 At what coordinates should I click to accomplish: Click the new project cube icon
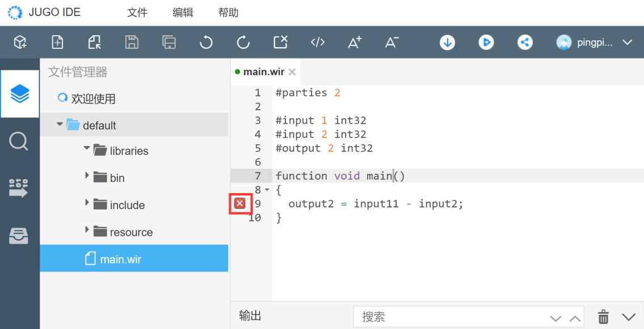coord(20,42)
